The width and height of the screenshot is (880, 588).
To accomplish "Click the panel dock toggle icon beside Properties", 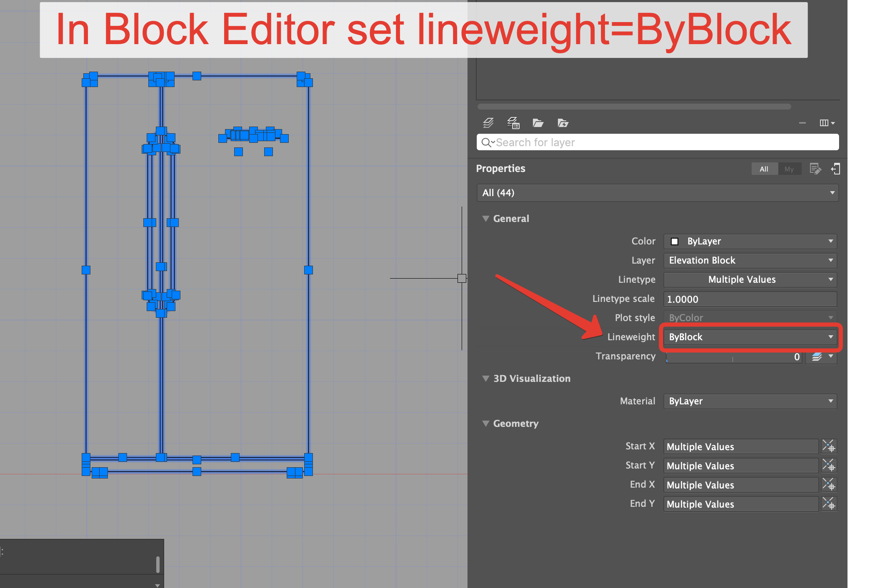I will (x=835, y=169).
